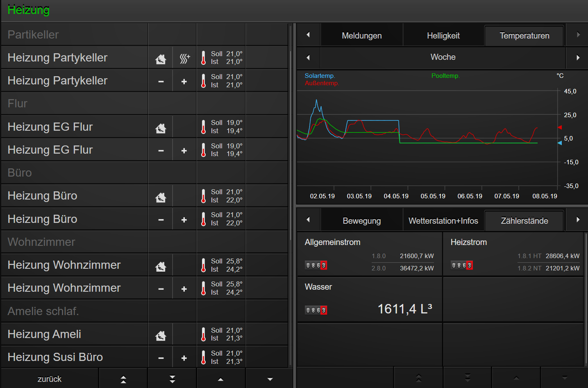Decrease Heizung EG Flur setpoint with minus
The width and height of the screenshot is (588, 388).
(161, 151)
